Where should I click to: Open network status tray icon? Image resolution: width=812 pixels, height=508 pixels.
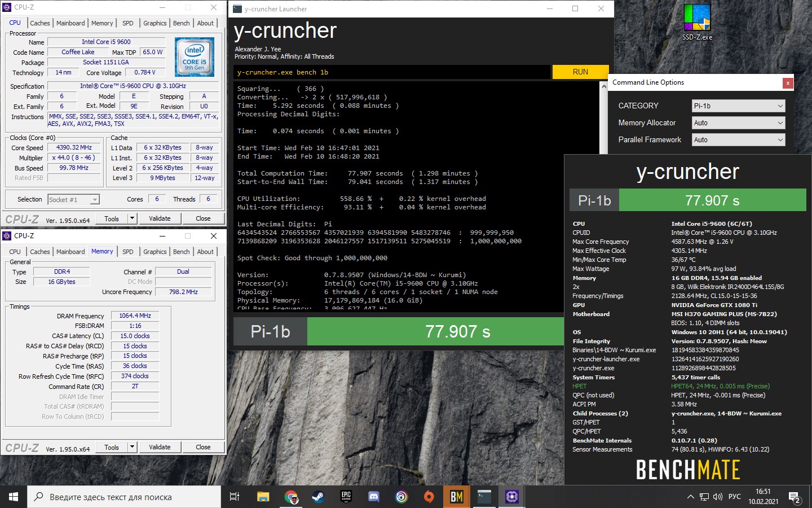704,497
